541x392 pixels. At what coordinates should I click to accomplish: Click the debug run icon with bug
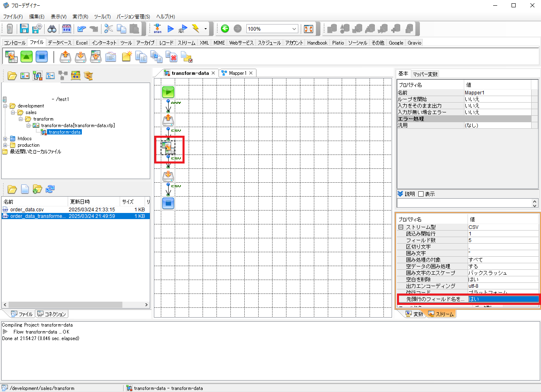click(183, 29)
